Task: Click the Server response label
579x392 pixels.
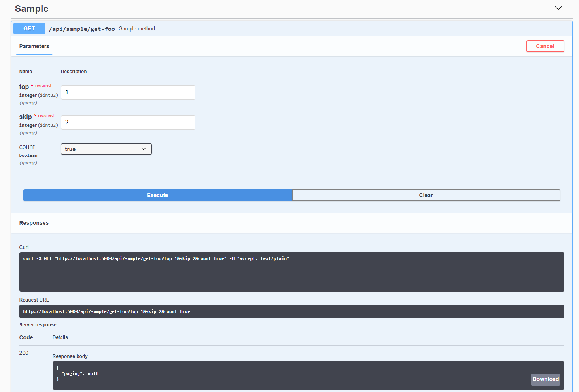Action: pos(38,324)
